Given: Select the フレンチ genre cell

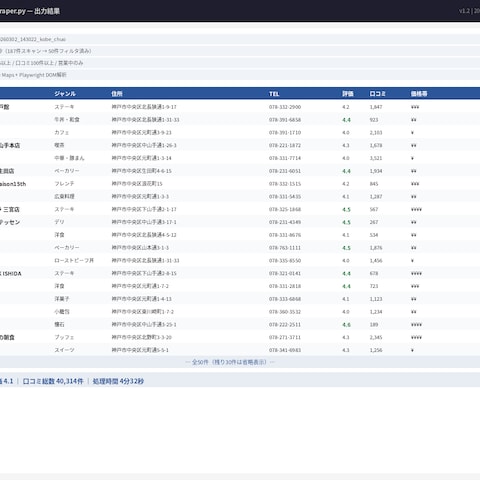Looking at the screenshot, I should point(64,184).
